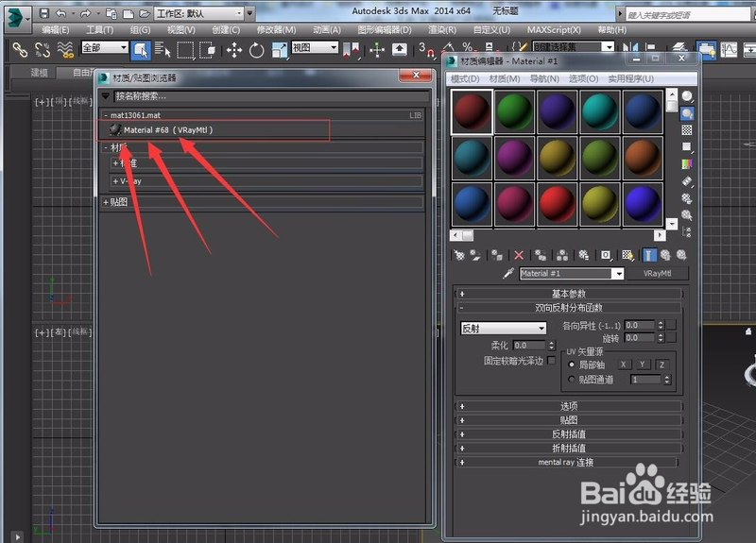Click Put Material to Scene icon
Viewport: 756px width, 543px height.
coord(475,255)
